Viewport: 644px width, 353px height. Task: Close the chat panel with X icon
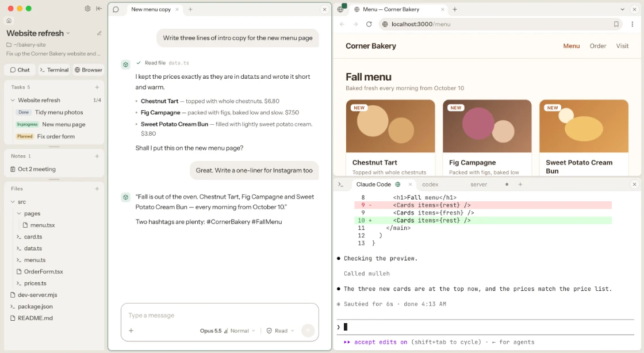pyautogui.click(x=324, y=9)
